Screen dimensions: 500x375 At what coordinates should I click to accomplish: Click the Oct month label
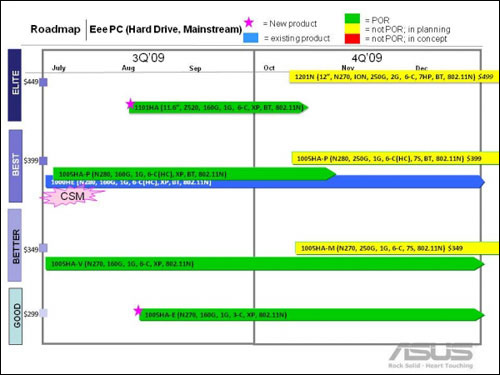tap(269, 68)
